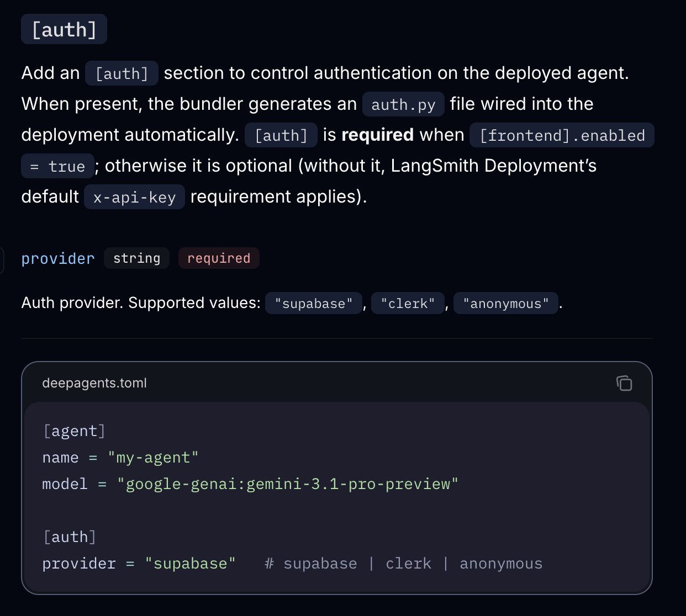Click the gemini-3.1-pro-preview model string

click(x=288, y=484)
